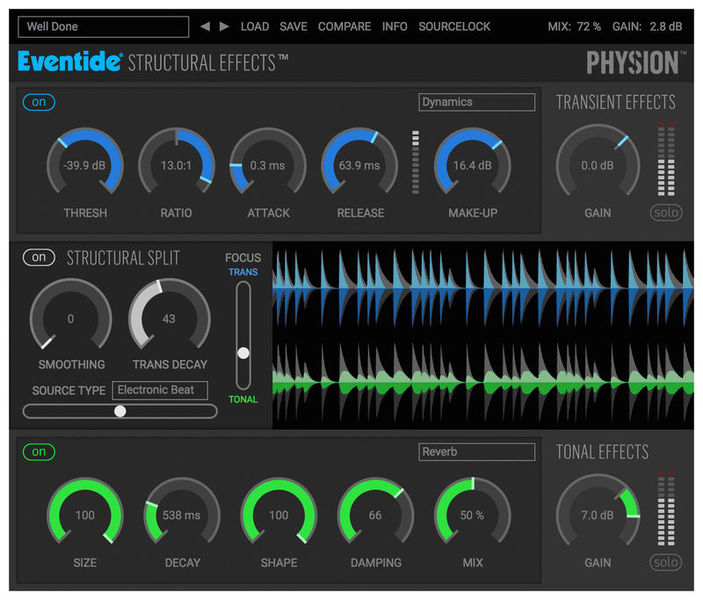
Task: Open the INFO panel
Action: coord(395,26)
